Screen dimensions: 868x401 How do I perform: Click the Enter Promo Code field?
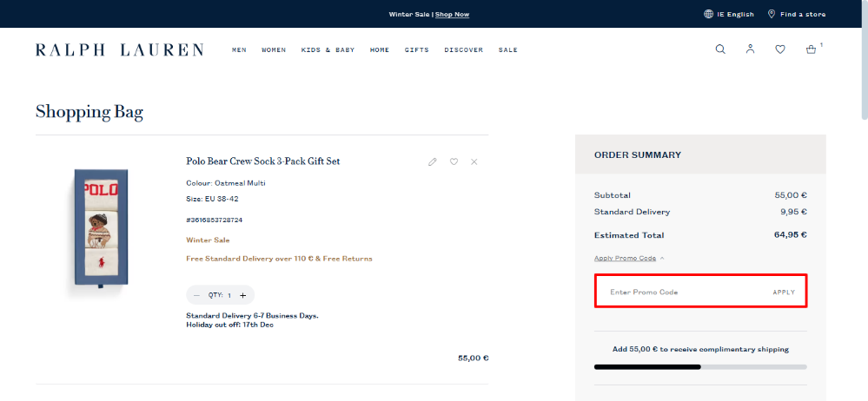[684, 292]
